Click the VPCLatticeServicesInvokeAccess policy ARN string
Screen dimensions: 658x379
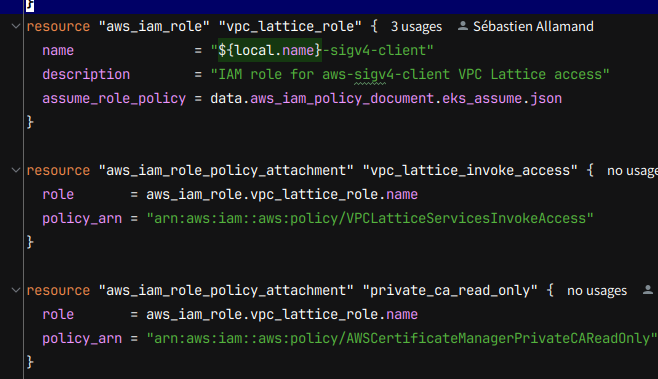pos(370,219)
